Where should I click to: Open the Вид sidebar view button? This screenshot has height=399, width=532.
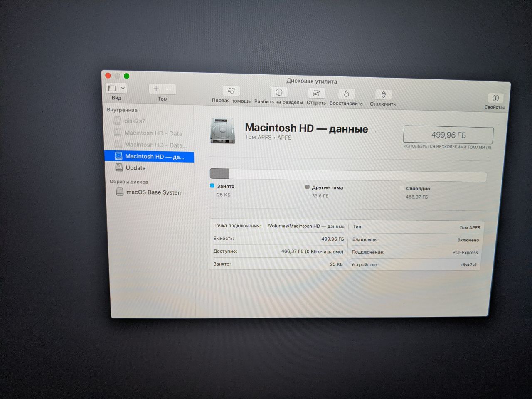click(112, 88)
